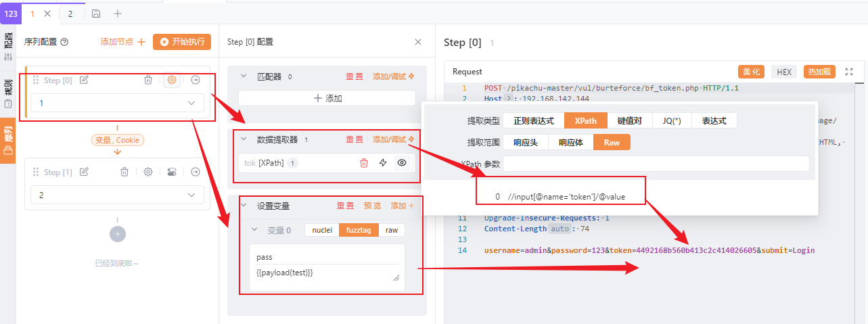Click 预览 in the 设置变量 header
The width and height of the screenshot is (868, 324).
coord(373,206)
